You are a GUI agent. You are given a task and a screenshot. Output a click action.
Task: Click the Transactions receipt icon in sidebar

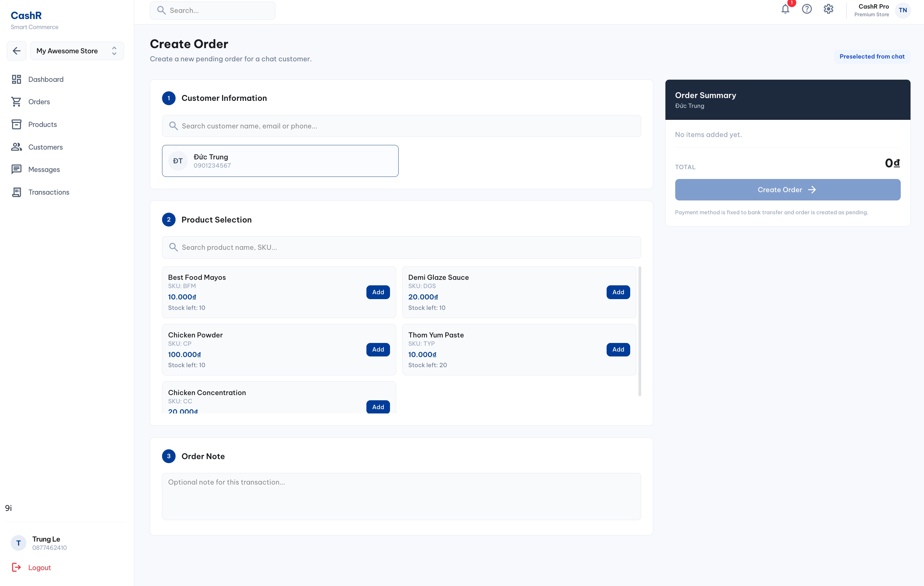[17, 192]
